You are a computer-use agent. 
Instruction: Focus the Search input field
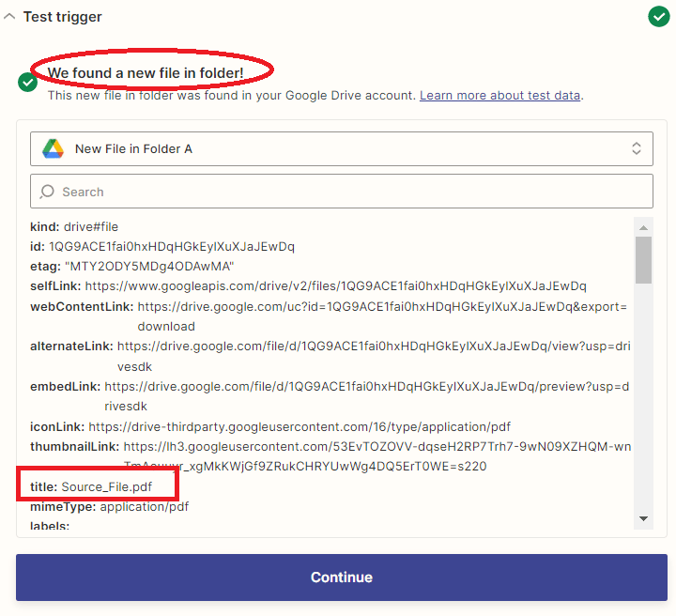pyautogui.click(x=347, y=192)
